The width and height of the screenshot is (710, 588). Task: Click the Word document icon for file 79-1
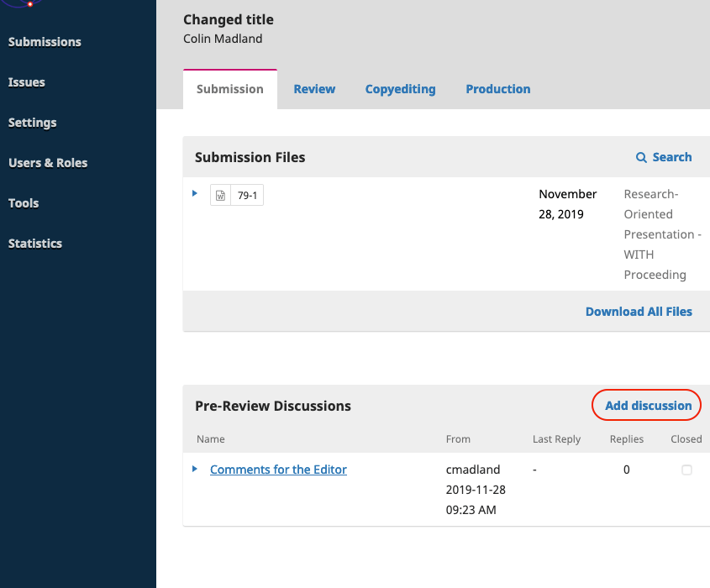tap(220, 196)
